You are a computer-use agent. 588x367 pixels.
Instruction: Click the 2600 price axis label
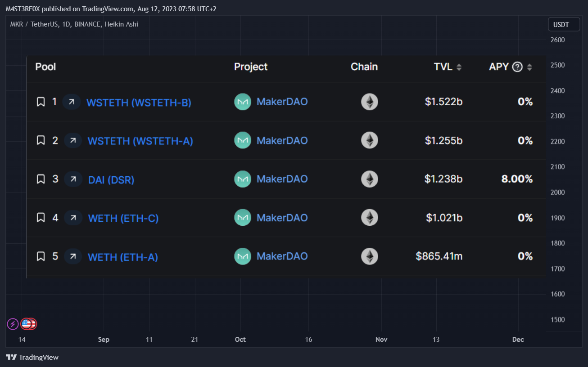(x=557, y=40)
